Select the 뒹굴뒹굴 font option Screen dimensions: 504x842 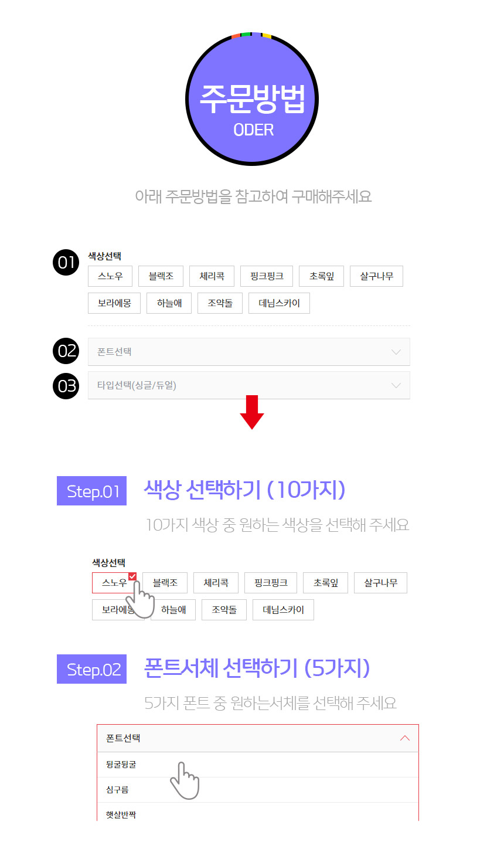click(121, 765)
